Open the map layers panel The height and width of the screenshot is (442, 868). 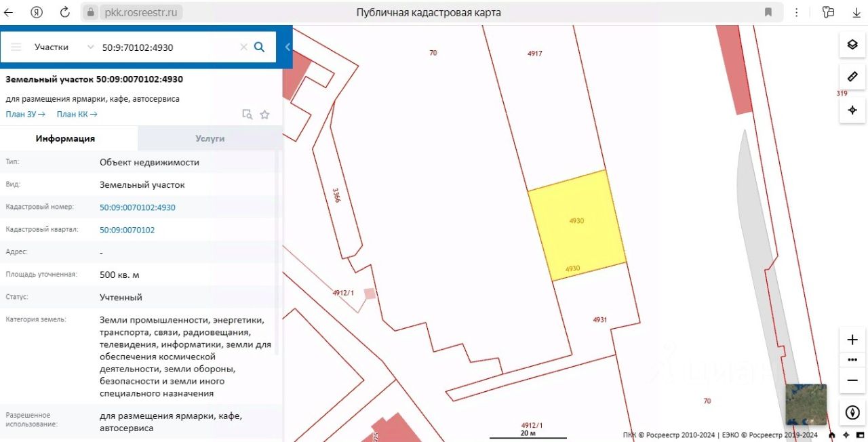852,45
